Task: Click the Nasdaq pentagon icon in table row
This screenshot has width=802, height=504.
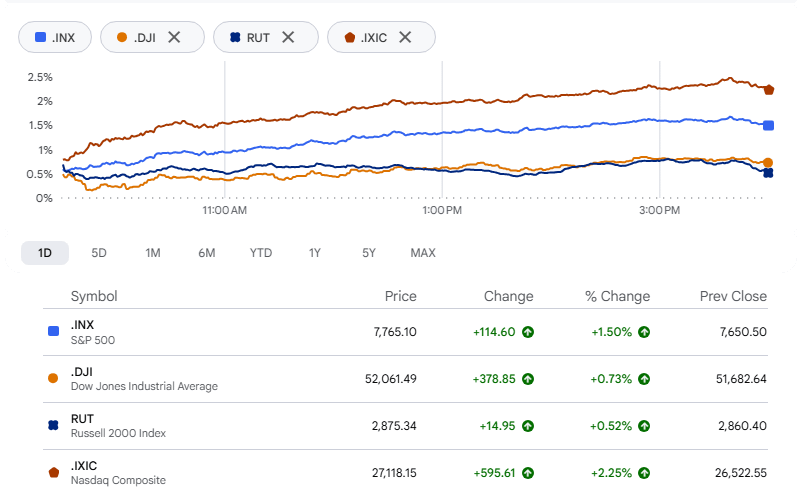Action: [x=54, y=473]
